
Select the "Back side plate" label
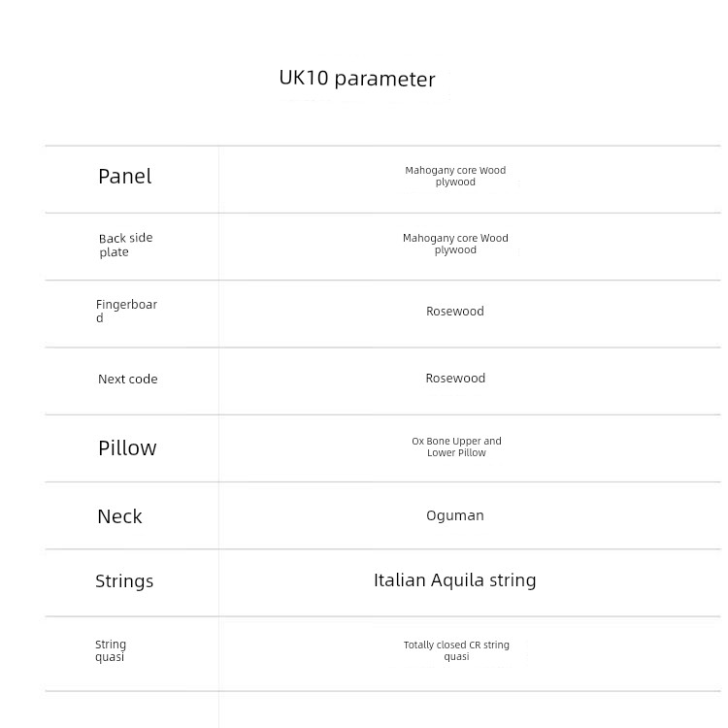pyautogui.click(x=125, y=245)
